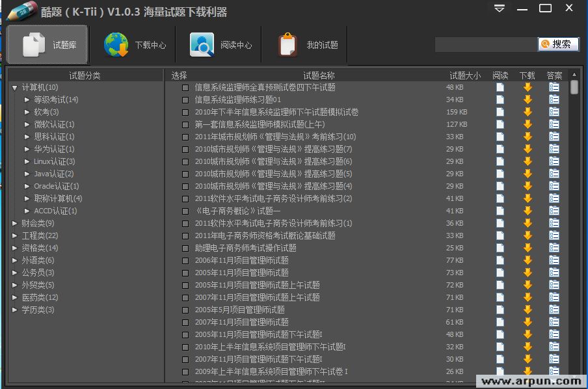588x389 pixels.
Task: Click the answer icon for 助理电子商务师考试操作试题
Action: click(554, 248)
